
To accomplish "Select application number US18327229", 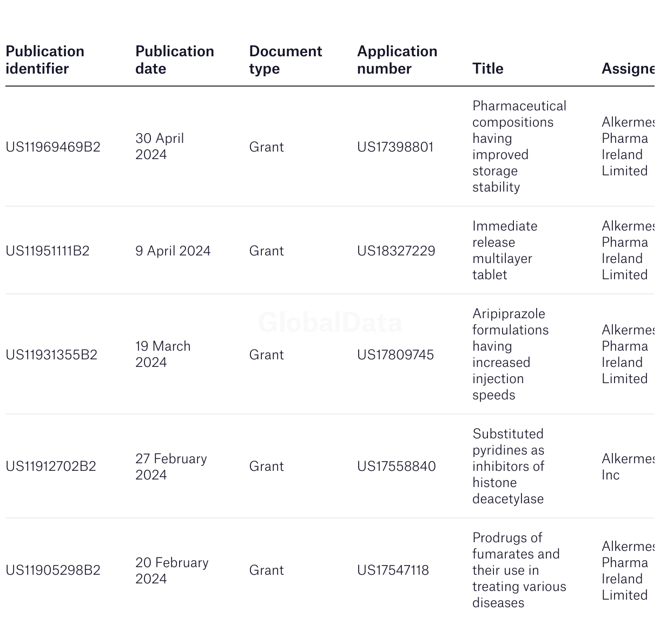I will click(396, 251).
